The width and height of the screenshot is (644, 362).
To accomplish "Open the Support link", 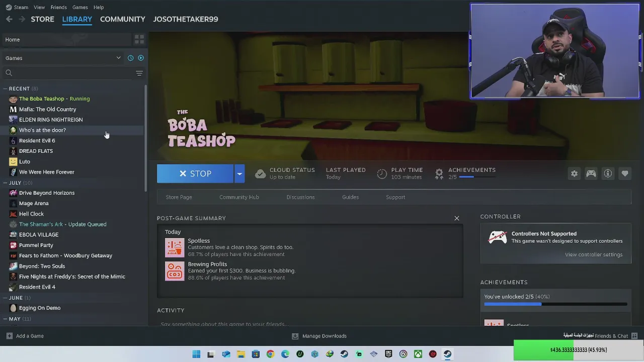I will (x=395, y=197).
